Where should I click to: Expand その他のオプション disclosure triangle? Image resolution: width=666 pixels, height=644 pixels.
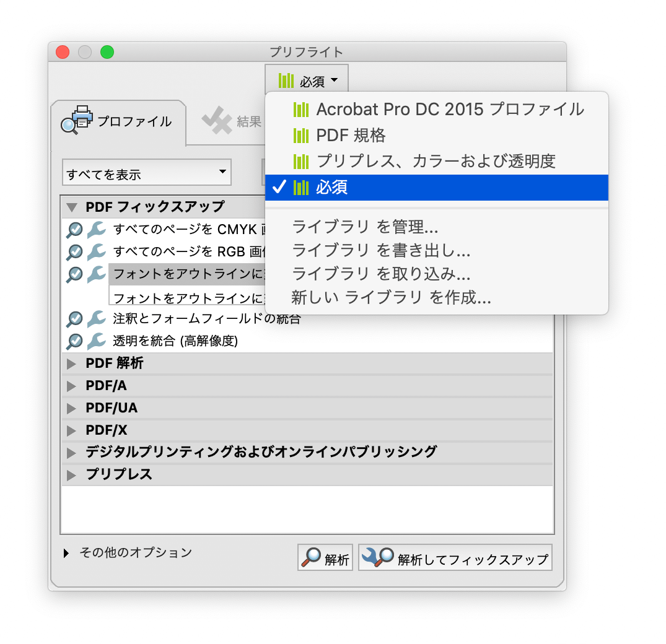click(x=66, y=553)
